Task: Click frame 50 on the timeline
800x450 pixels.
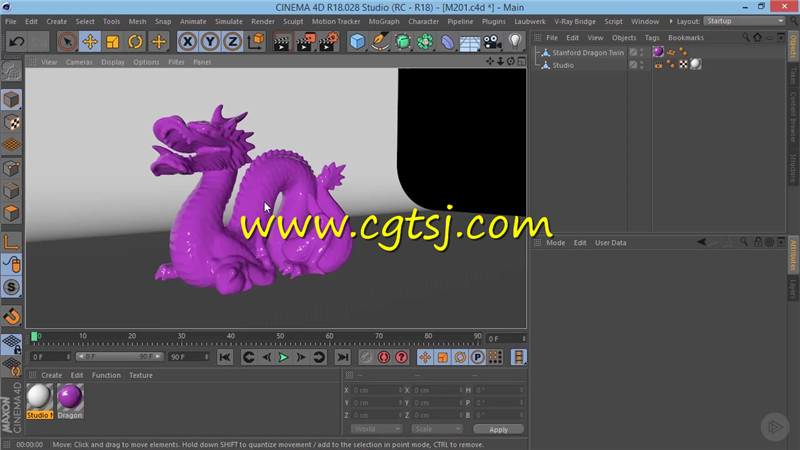Action: tap(280, 338)
